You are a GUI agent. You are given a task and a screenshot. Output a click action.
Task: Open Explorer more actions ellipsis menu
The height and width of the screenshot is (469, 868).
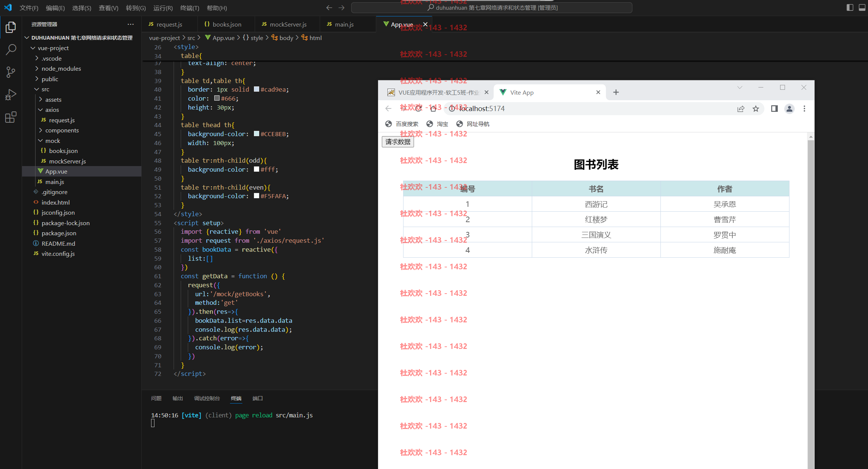[x=131, y=24]
